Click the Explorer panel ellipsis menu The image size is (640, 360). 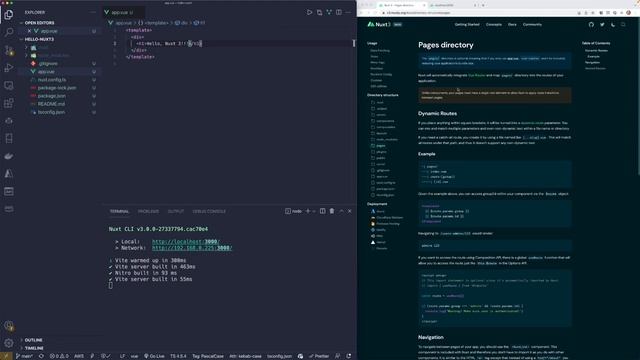(x=93, y=12)
